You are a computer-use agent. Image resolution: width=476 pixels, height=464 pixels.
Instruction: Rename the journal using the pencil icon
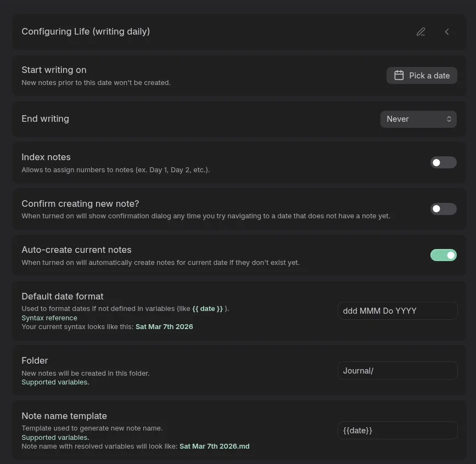coord(421,31)
